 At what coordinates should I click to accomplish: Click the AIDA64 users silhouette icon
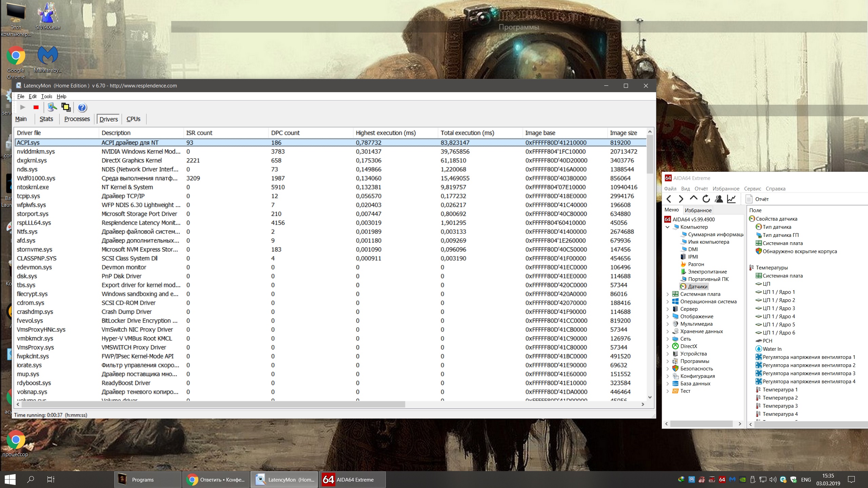719,199
